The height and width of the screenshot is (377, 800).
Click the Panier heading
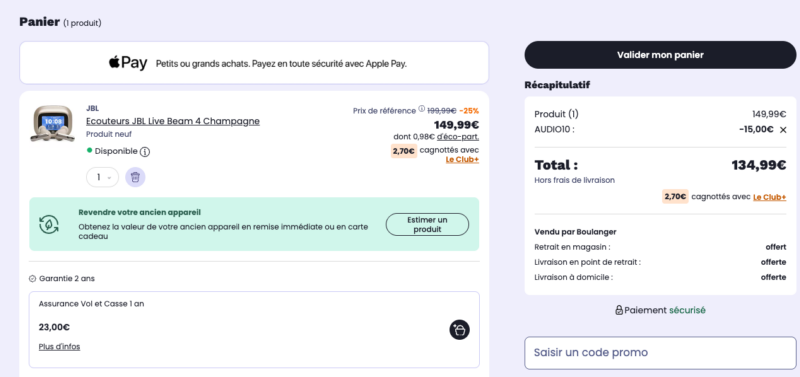[x=40, y=22]
